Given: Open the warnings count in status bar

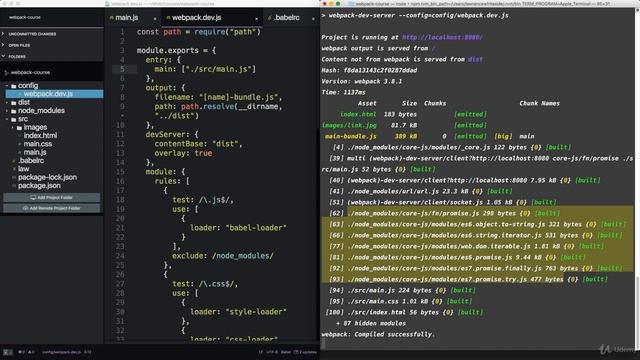Looking at the screenshot, I should (31, 352).
